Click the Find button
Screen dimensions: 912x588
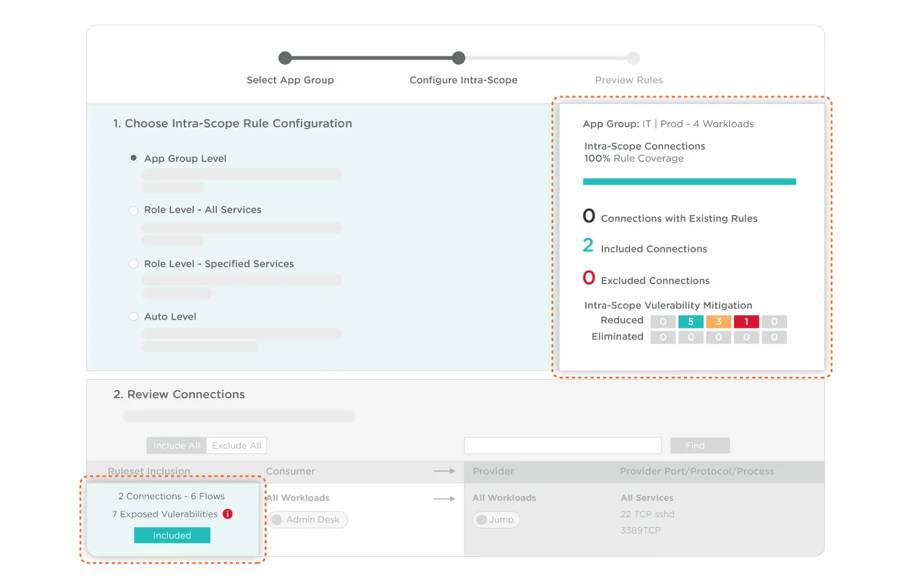click(x=700, y=445)
